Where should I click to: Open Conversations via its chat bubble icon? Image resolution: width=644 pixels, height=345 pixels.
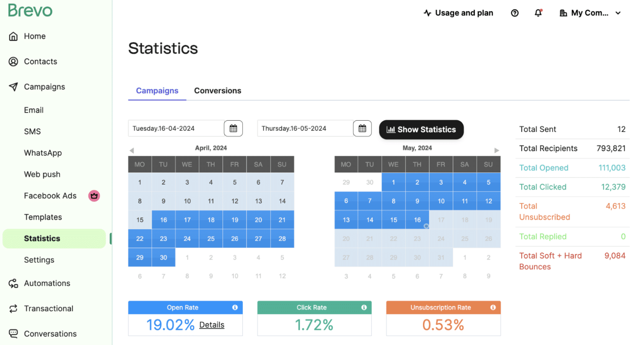[13, 333]
